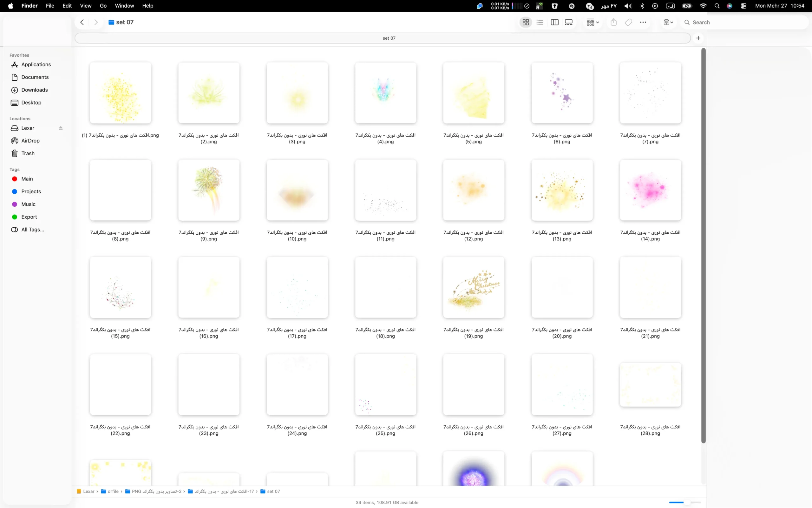Eject the Lexar drive

click(61, 128)
